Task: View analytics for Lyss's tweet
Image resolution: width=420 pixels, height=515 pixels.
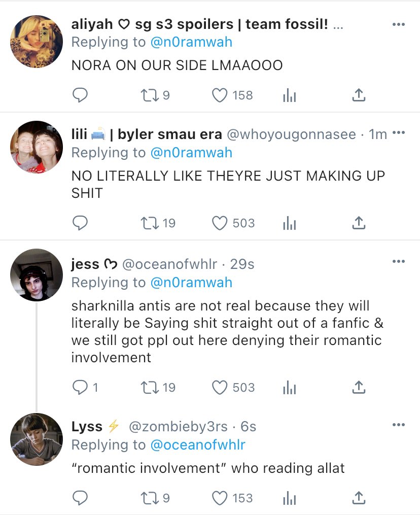Action: [x=289, y=498]
